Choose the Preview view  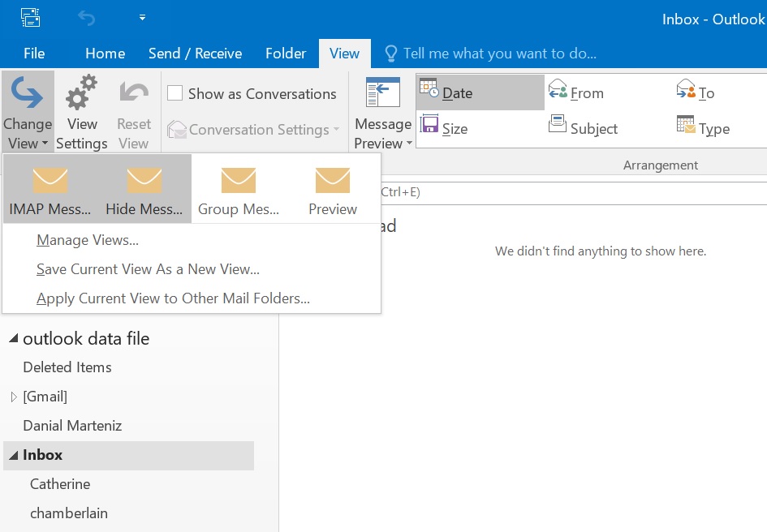click(333, 189)
